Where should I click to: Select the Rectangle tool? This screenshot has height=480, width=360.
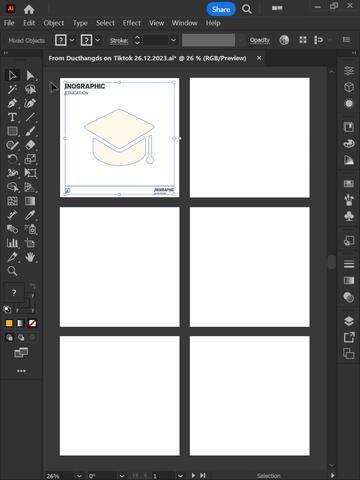point(12,131)
